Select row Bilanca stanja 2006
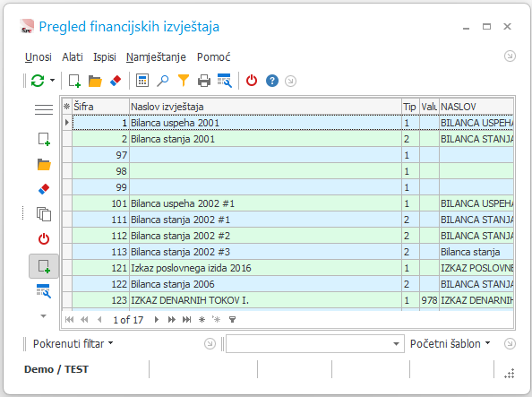 (x=287, y=284)
